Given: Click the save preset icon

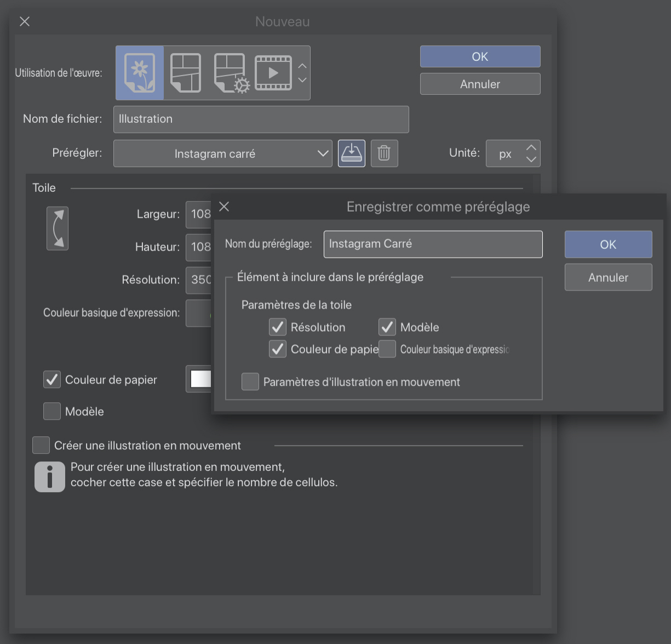Looking at the screenshot, I should pyautogui.click(x=352, y=153).
